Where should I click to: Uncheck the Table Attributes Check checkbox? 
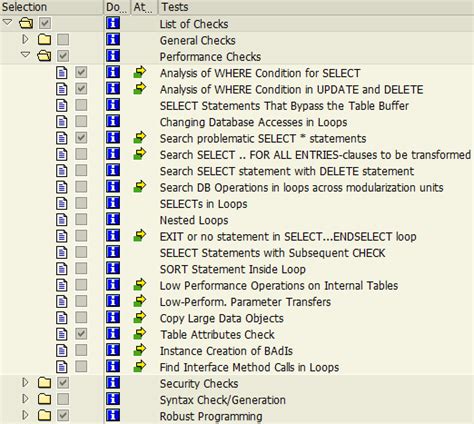81,334
